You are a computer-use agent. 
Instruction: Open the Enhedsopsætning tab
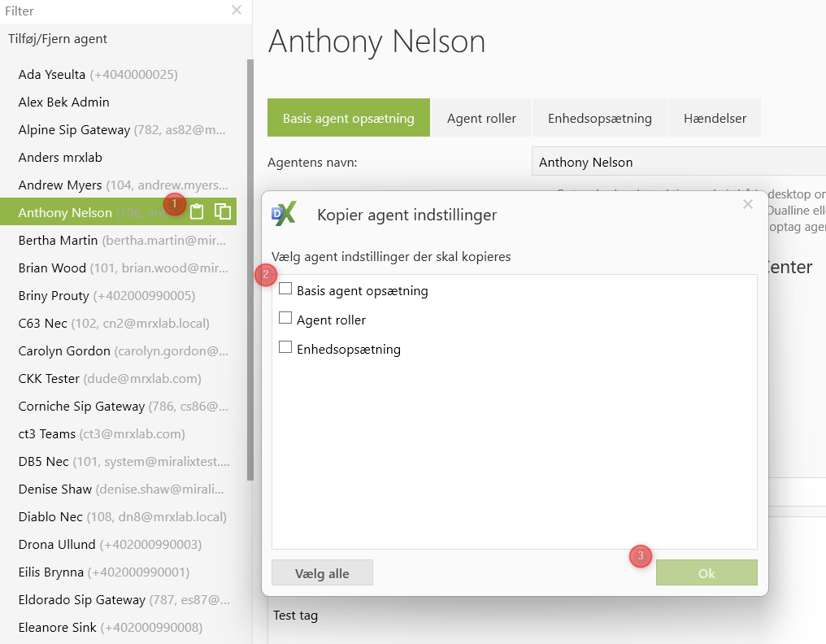click(x=599, y=118)
